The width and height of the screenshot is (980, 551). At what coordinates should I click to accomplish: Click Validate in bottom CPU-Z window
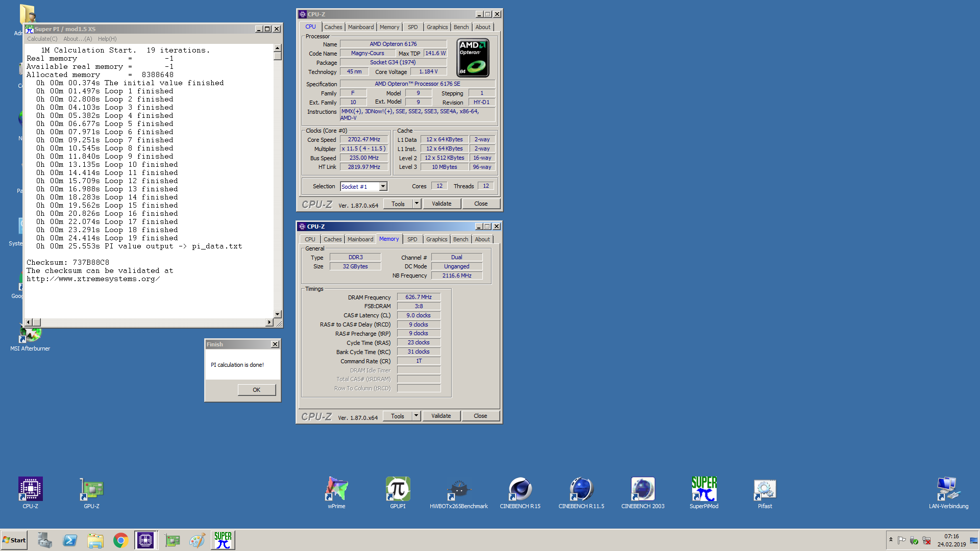[x=441, y=416]
